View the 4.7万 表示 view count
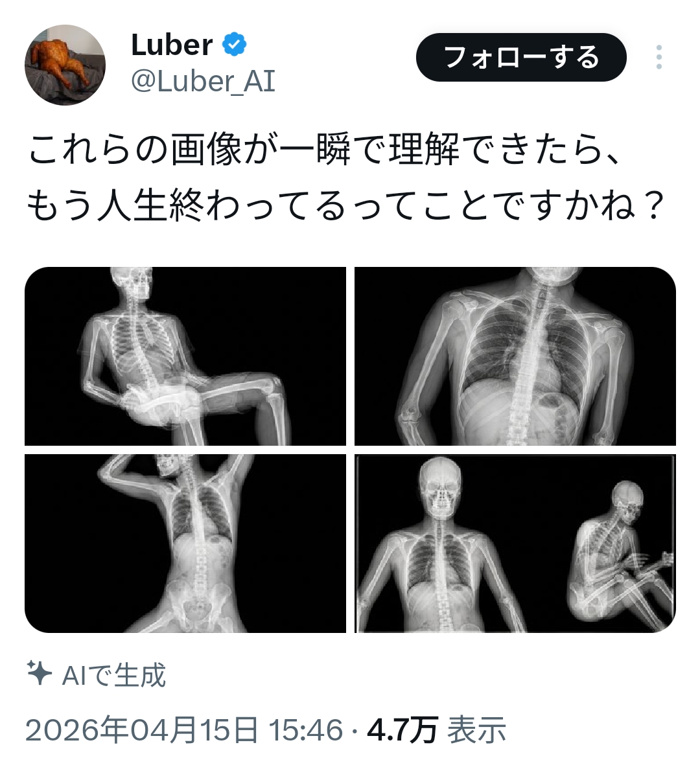700x758 pixels. [436, 729]
